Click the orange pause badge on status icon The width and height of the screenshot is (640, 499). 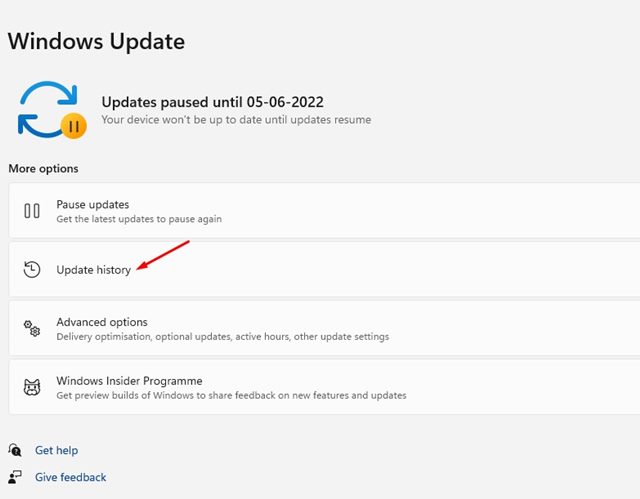72,126
